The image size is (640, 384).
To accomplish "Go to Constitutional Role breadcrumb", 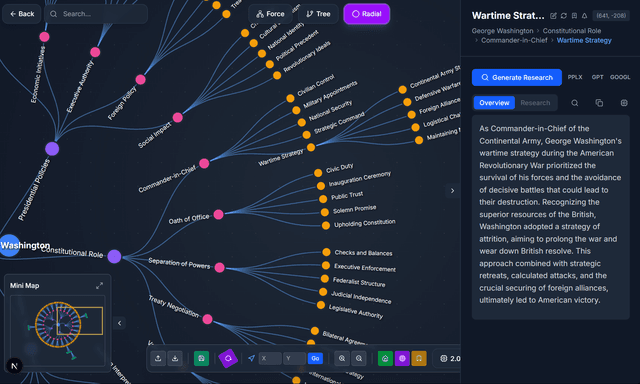I will [571, 31].
